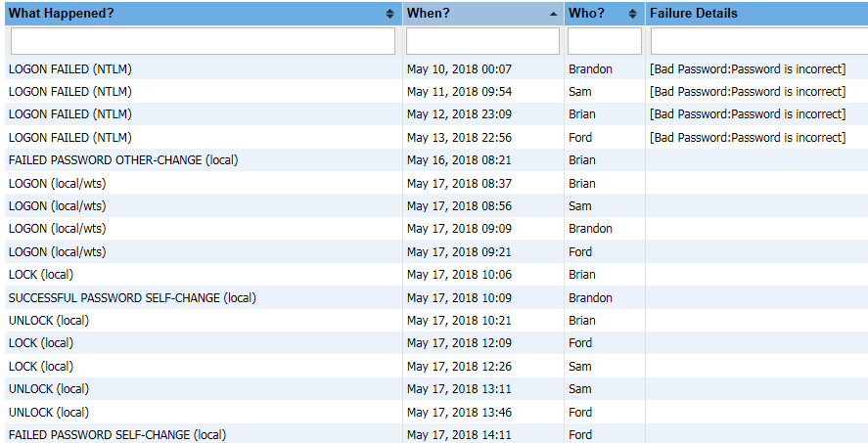Click LOGON FAILED (NTLM) in Sam's May 11 row
This screenshot has width=868, height=443.
point(70,92)
